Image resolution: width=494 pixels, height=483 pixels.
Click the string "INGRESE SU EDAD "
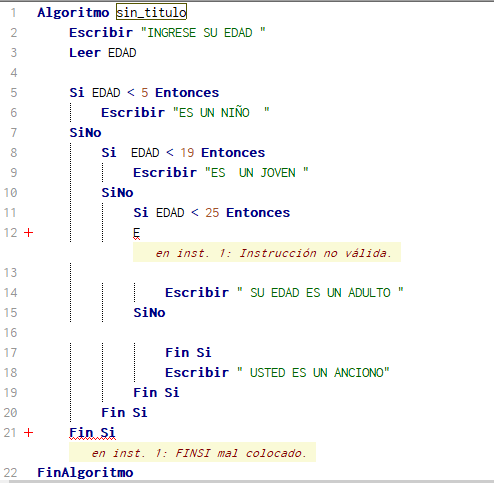point(203,33)
